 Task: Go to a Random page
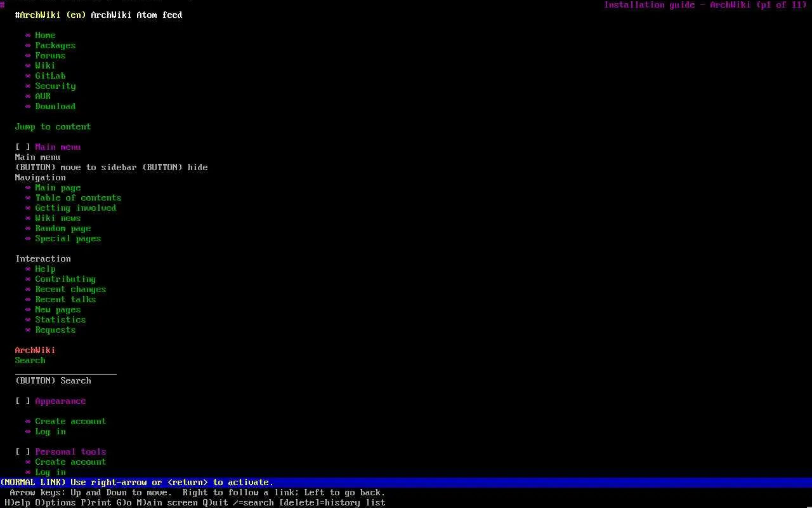pyautogui.click(x=63, y=228)
